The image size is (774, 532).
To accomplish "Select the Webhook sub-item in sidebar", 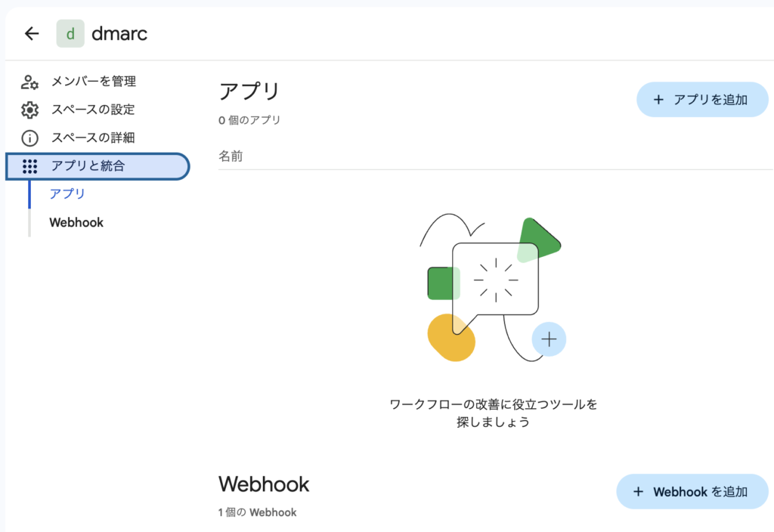I will pyautogui.click(x=76, y=223).
